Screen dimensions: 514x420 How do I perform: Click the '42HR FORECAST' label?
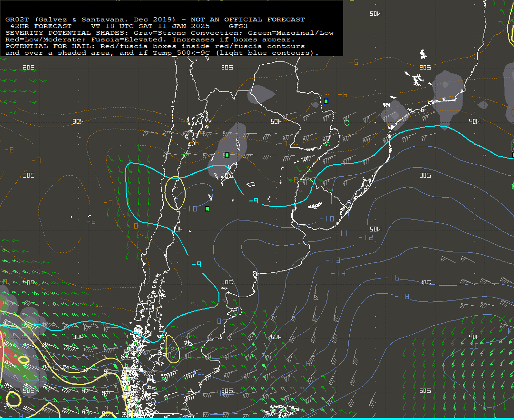pyautogui.click(x=40, y=26)
